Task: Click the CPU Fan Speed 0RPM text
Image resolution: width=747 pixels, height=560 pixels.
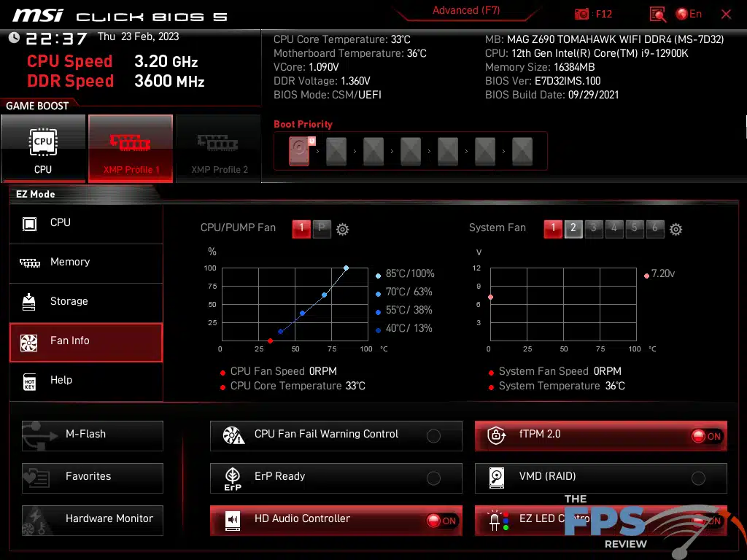Action: 284,371
